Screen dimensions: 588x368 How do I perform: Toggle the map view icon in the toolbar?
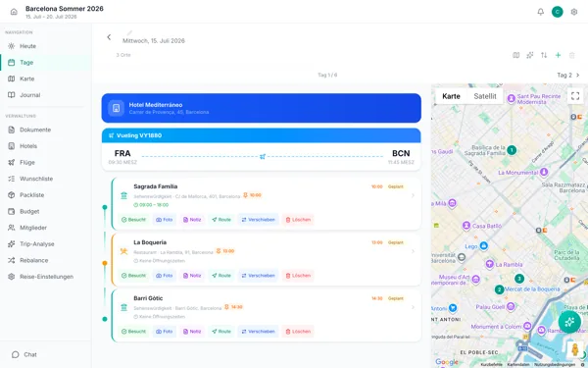[516, 55]
